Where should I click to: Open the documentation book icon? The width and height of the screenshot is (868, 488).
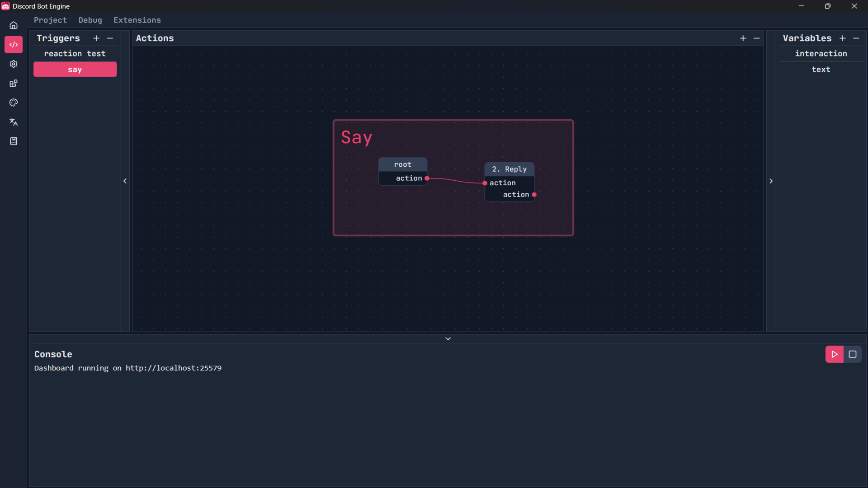[x=14, y=141]
